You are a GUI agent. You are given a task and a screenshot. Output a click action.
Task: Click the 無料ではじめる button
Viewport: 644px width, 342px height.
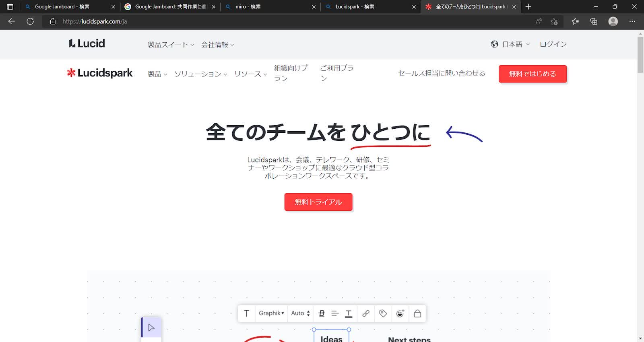pos(533,74)
